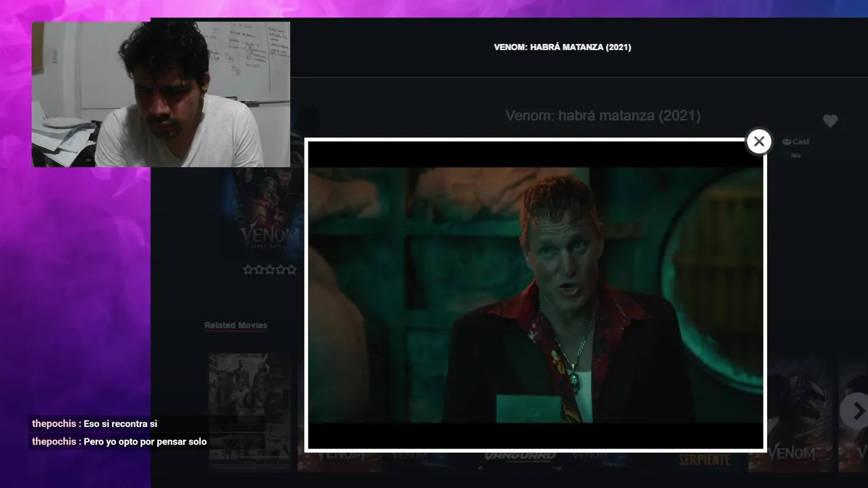Select the Related Movies tab

click(236, 325)
